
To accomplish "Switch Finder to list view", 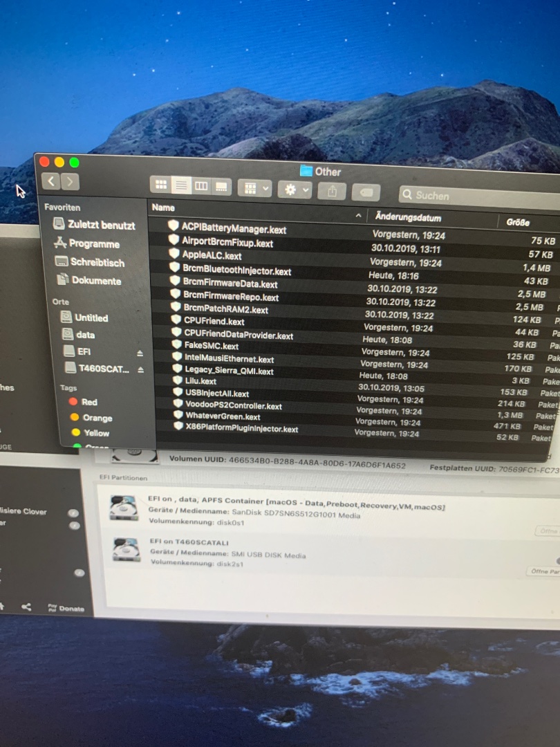I will (181, 185).
